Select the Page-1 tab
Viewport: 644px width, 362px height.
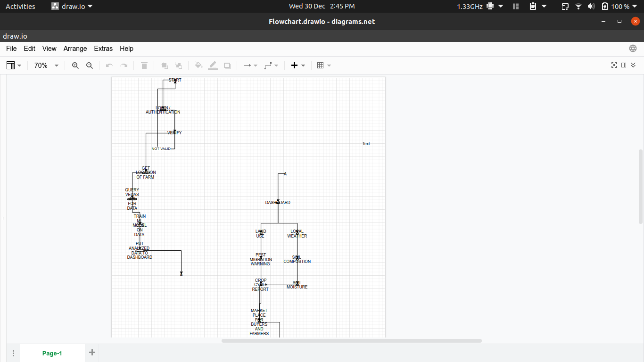pos(52,353)
